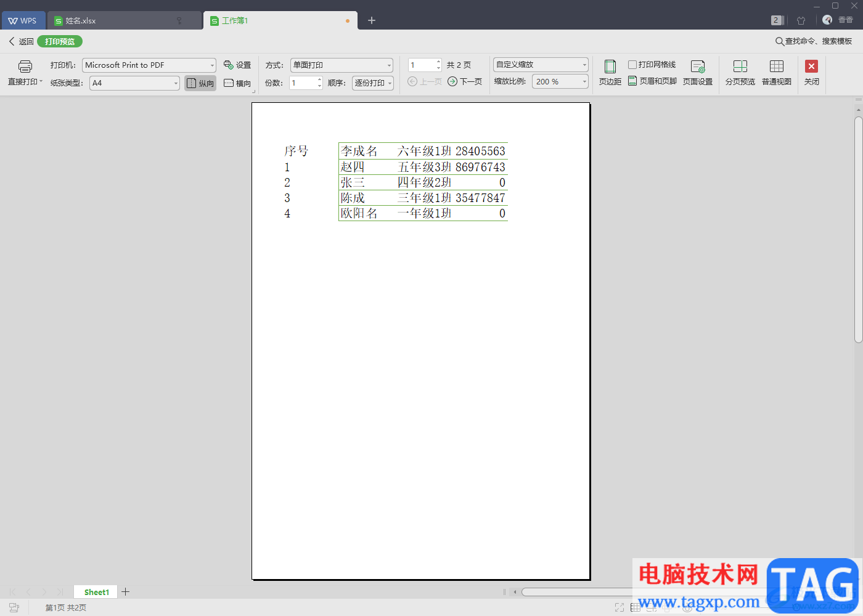The image size is (863, 616).
Task: Switch to page break preview (分页预览)
Action: 740,73
